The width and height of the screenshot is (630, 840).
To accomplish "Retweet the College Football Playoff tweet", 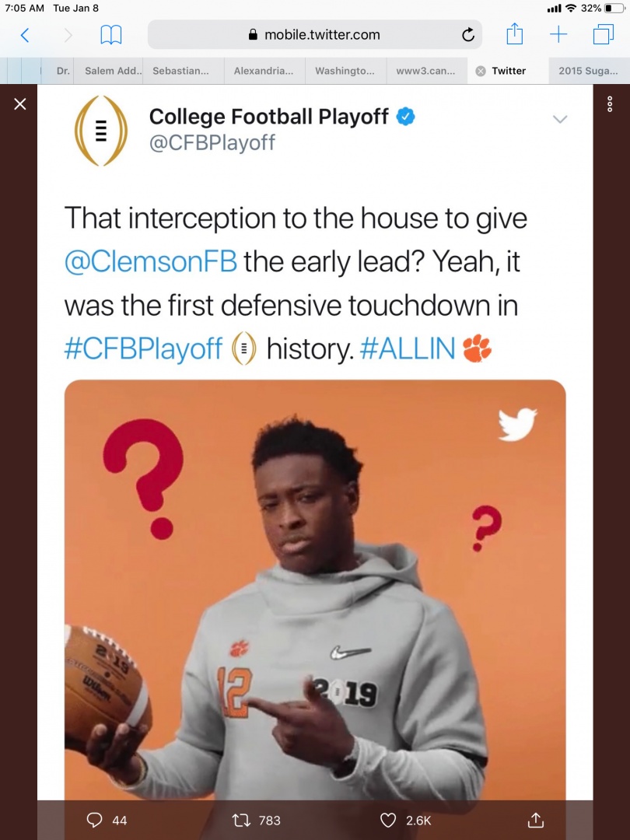I will click(x=243, y=820).
